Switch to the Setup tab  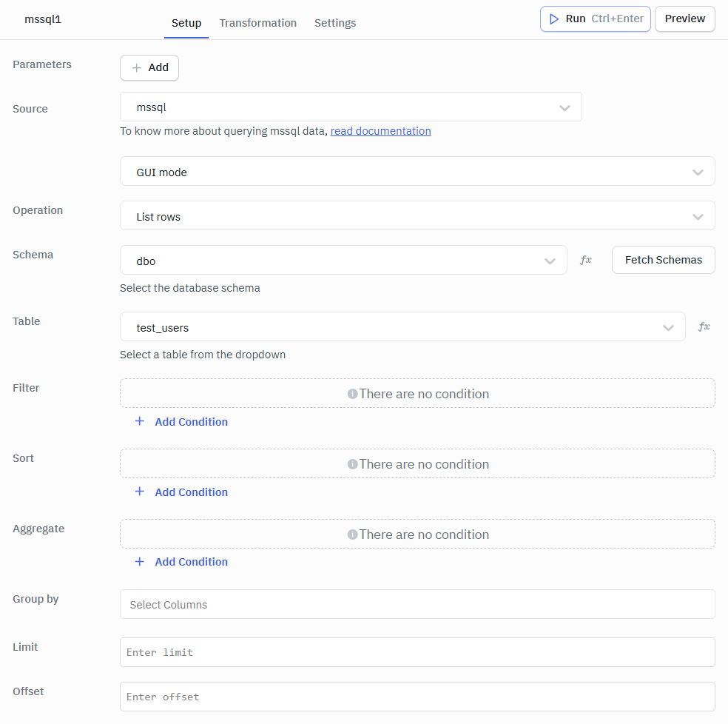tap(186, 23)
